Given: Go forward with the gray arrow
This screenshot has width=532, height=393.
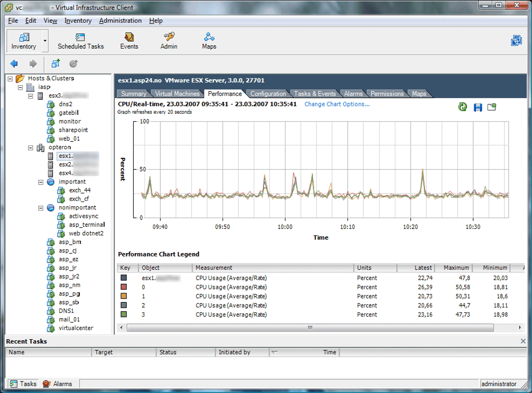Looking at the screenshot, I should click(33, 64).
